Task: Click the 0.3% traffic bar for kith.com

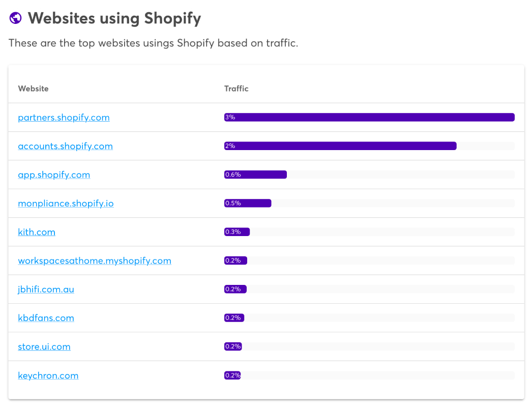Action: click(x=237, y=232)
